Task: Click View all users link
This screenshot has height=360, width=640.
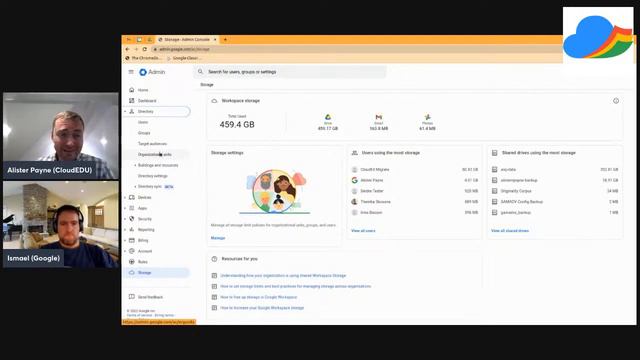Action: (x=363, y=231)
